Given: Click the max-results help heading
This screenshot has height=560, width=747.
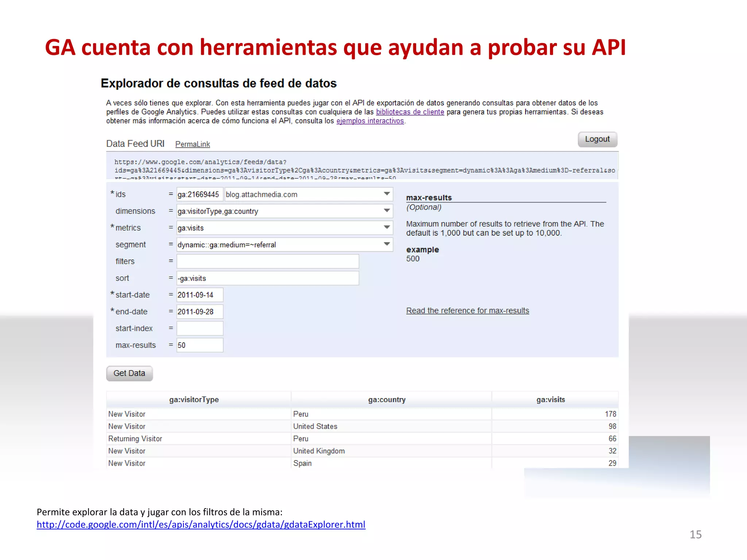Looking at the screenshot, I should point(429,198).
